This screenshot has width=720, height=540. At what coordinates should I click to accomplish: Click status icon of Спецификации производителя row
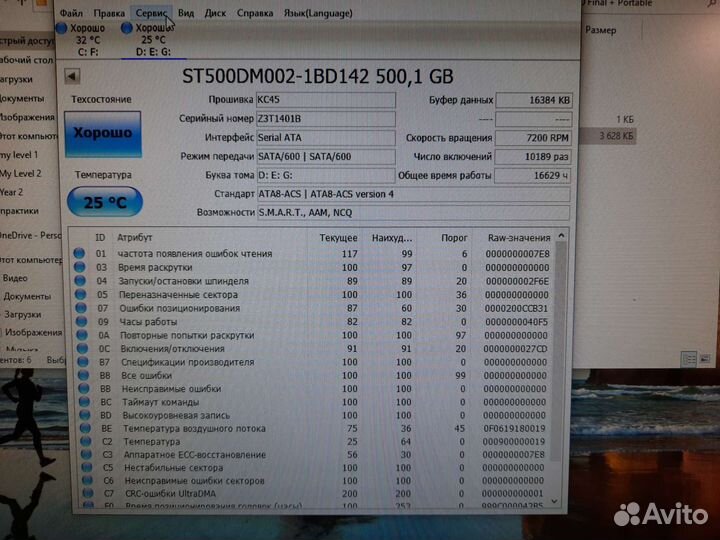coord(83,361)
